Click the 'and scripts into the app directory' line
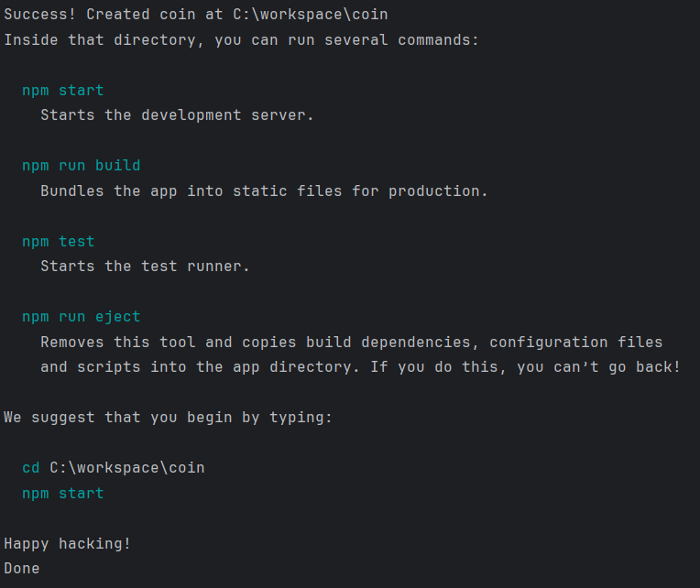Image resolution: width=700 pixels, height=588 pixels. point(360,367)
